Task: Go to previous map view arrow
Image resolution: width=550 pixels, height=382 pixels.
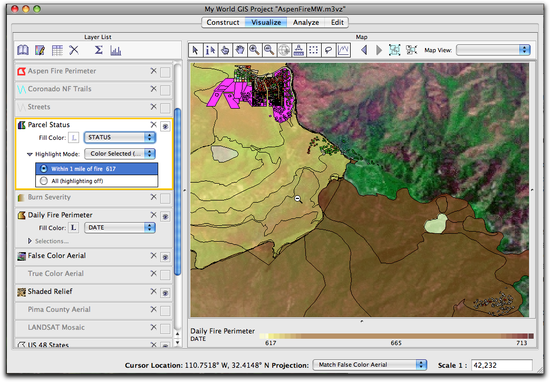Action: coord(364,50)
